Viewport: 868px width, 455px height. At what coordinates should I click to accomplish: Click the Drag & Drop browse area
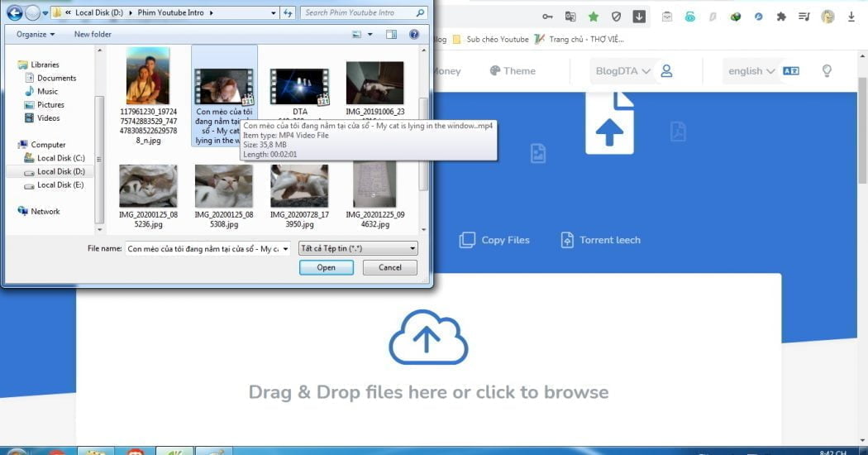428,358
